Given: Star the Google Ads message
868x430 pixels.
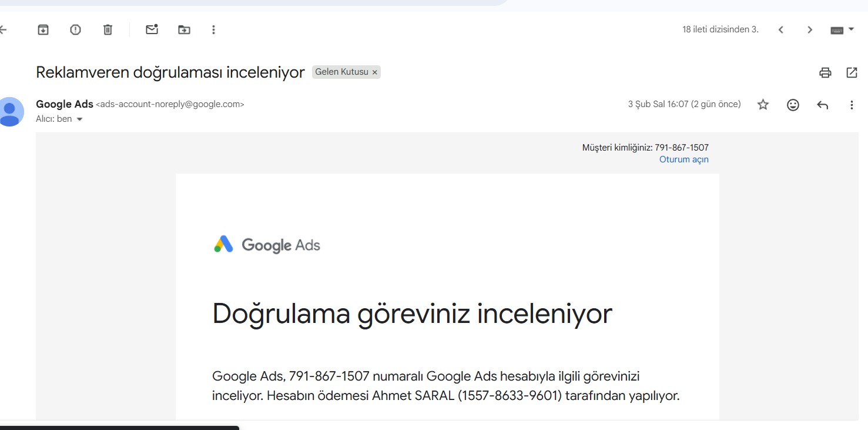Looking at the screenshot, I should tap(763, 105).
